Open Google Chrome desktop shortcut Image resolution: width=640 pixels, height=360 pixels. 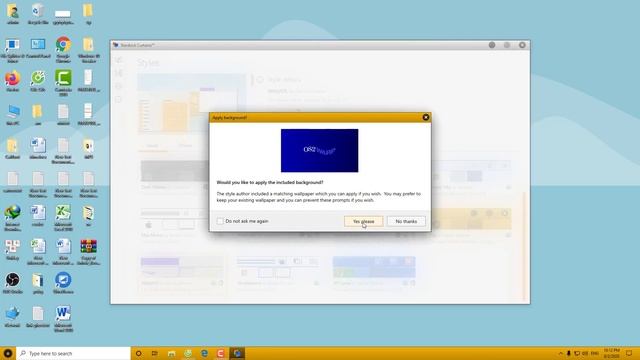click(x=63, y=50)
